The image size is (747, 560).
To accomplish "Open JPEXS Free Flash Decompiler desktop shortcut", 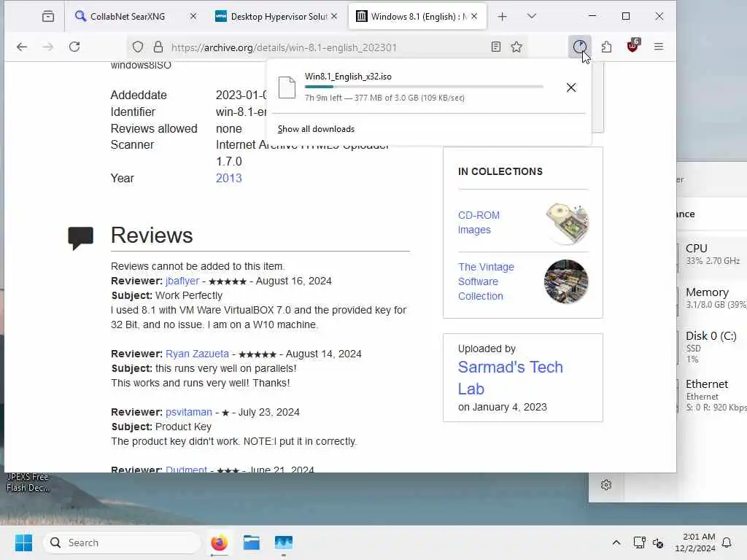I will click(28, 483).
